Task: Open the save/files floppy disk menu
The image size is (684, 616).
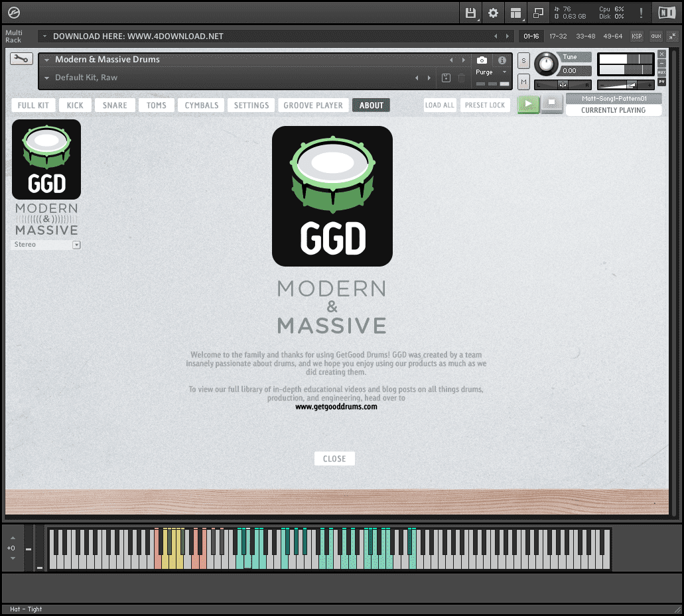Action: 470,13
